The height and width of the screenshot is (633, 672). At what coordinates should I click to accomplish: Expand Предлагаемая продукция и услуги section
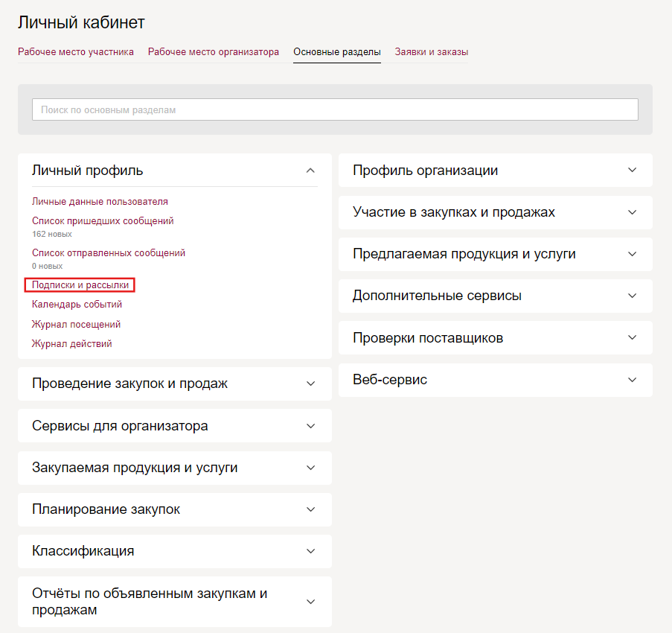pyautogui.click(x=632, y=254)
